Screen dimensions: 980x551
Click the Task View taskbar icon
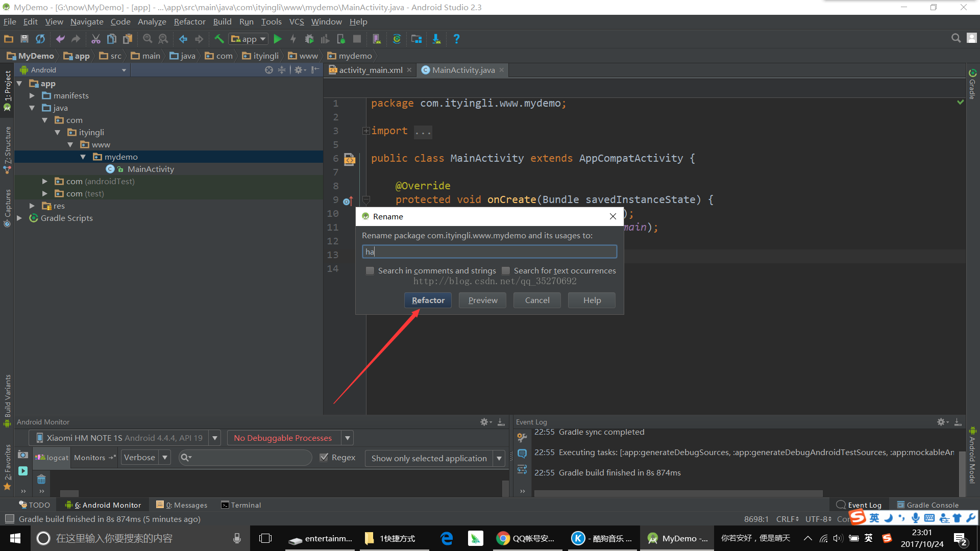(x=265, y=538)
